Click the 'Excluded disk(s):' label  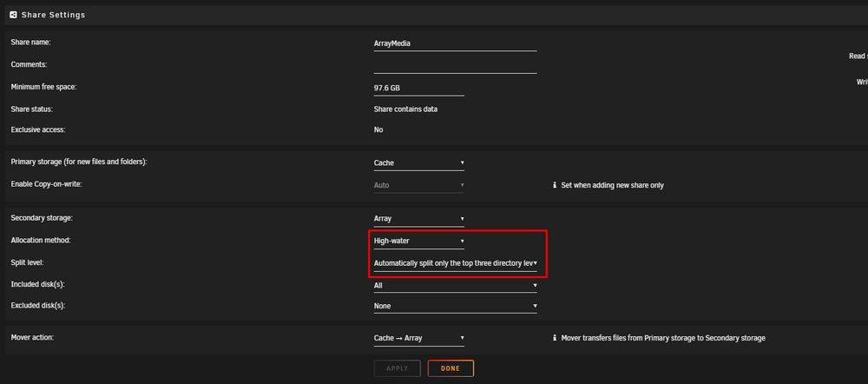(38, 305)
